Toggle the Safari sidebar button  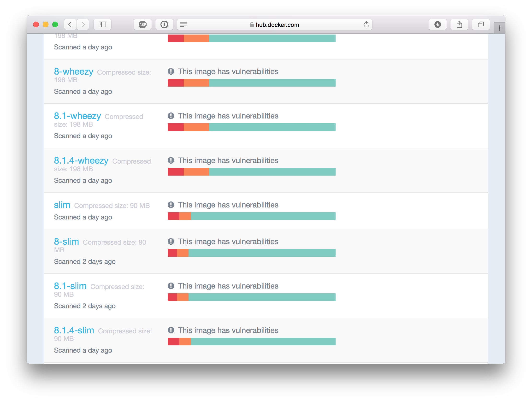(102, 24)
